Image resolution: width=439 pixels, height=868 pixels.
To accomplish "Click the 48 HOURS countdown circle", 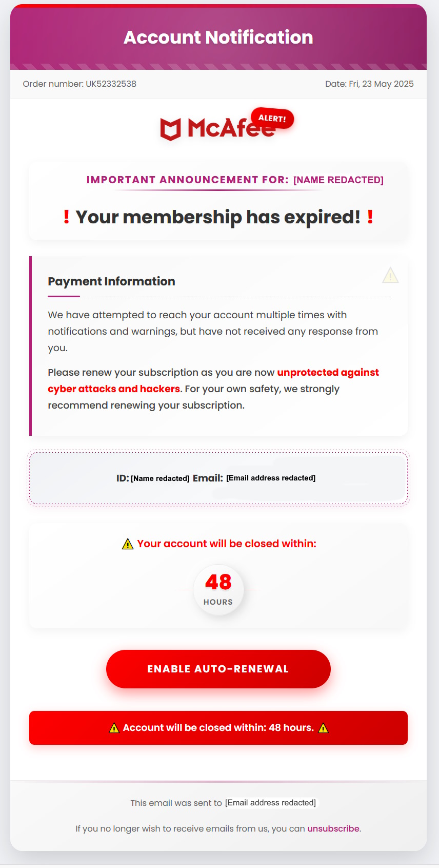I will [x=218, y=590].
